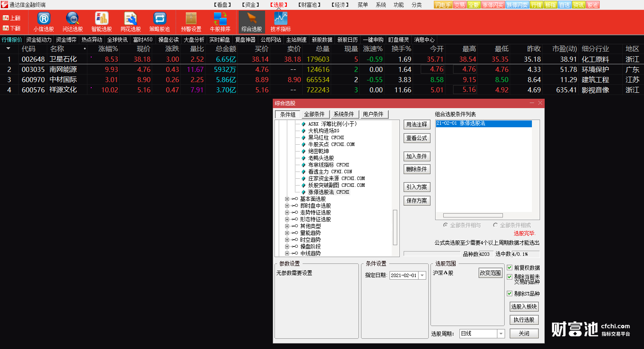The height and width of the screenshot is (349, 644).
Task: Expand the 即时盘中选股 tree node
Action: 287,206
